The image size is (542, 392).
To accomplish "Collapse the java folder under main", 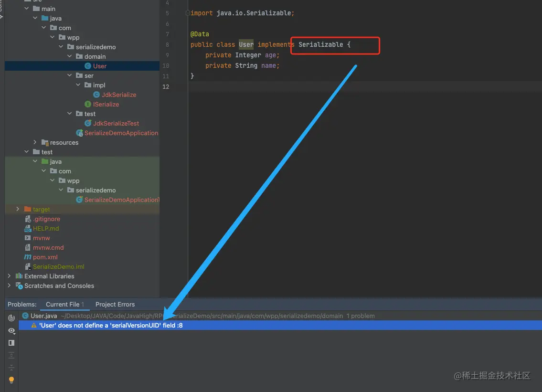I will click(x=35, y=18).
